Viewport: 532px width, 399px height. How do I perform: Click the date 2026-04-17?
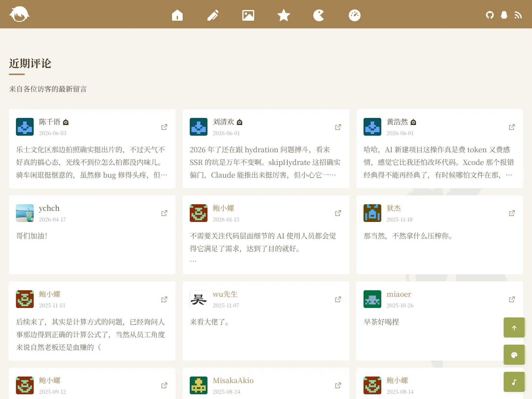(52, 220)
